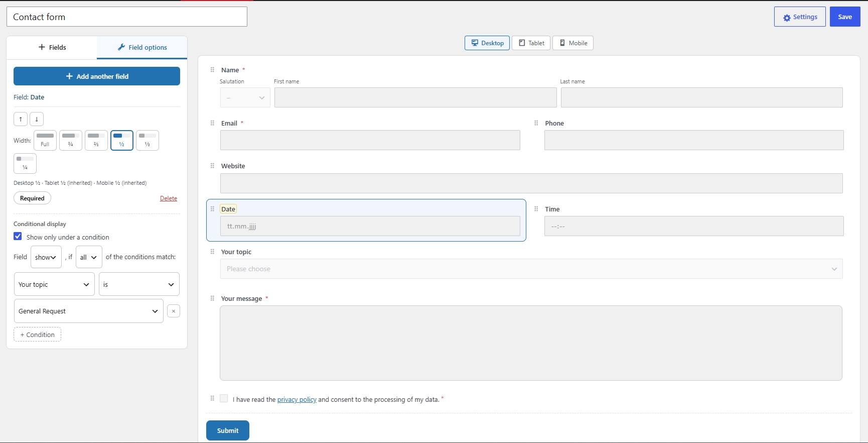This screenshot has height=443, width=868.
Task: Move the Date field up with the arrow
Action: [x=21, y=119]
